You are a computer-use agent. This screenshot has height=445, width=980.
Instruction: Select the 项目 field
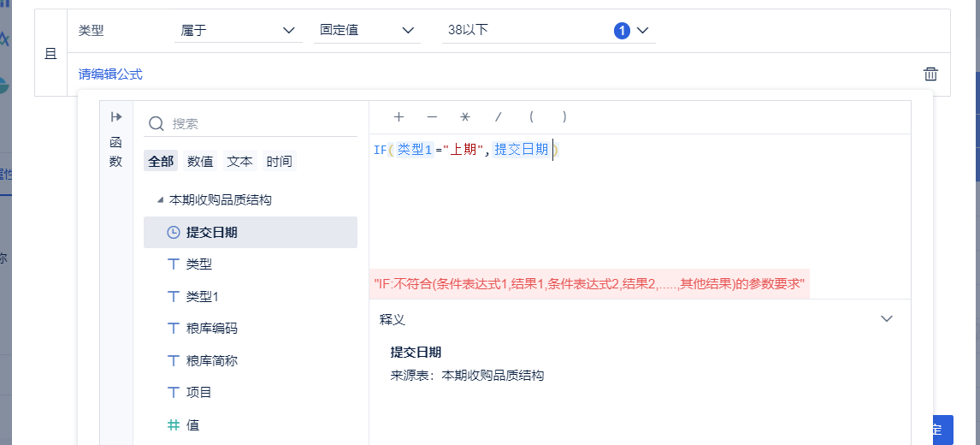(x=251, y=393)
